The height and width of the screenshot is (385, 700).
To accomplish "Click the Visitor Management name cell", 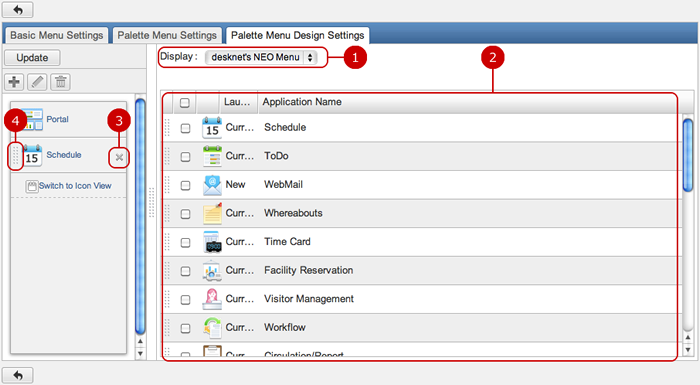I will click(x=309, y=299).
